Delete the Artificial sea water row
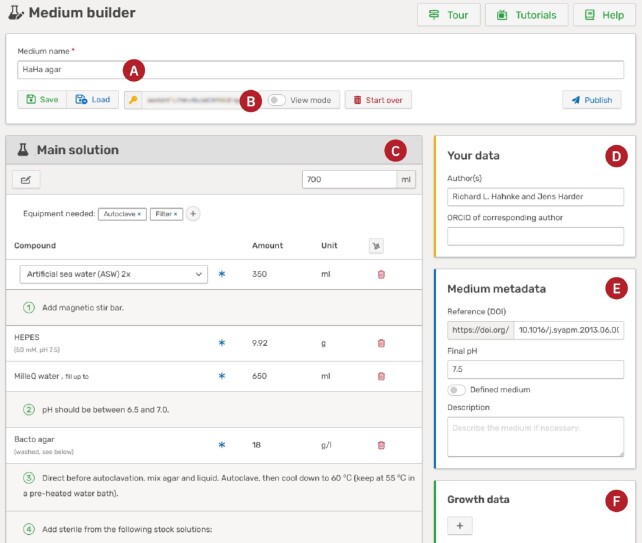 click(x=381, y=274)
